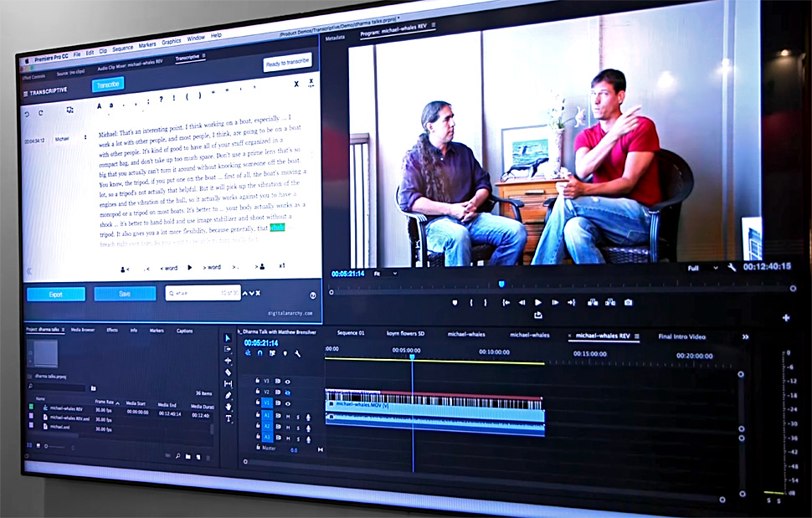Open the Media Browser tab
The width and height of the screenshot is (812, 518).
pos(83,330)
